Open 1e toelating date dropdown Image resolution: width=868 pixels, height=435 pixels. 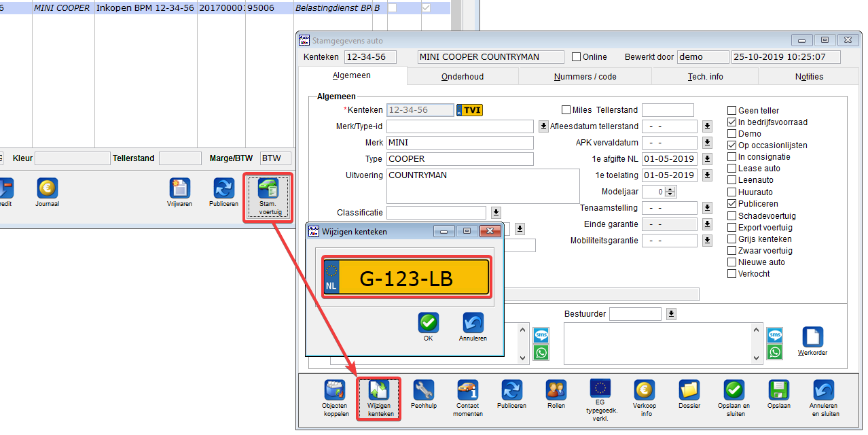[x=707, y=175]
